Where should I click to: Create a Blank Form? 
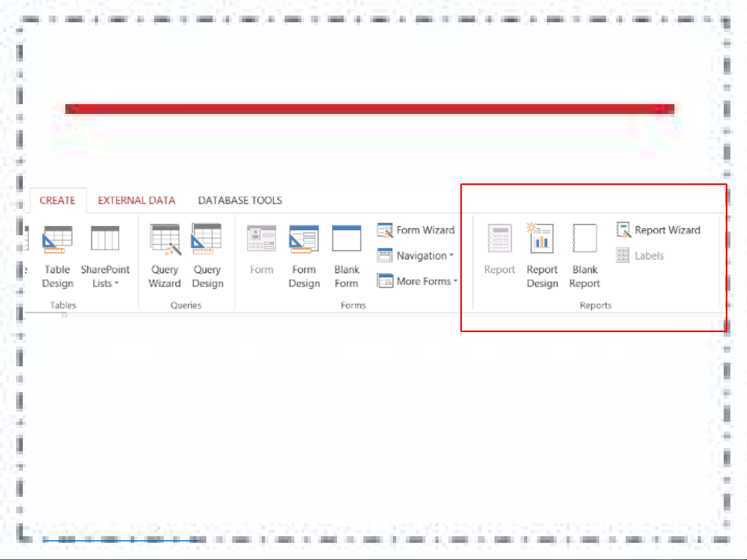347,257
